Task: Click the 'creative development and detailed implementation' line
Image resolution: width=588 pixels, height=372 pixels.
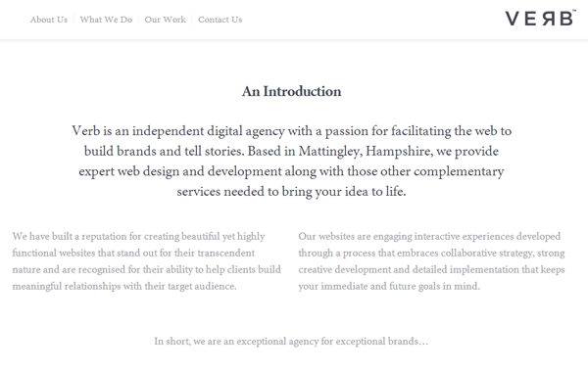Action: click(431, 270)
